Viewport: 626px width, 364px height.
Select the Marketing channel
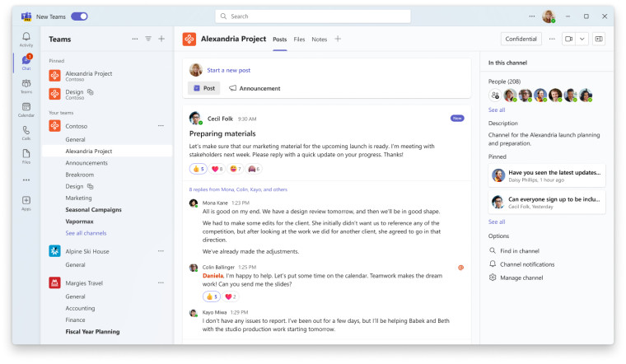point(78,198)
